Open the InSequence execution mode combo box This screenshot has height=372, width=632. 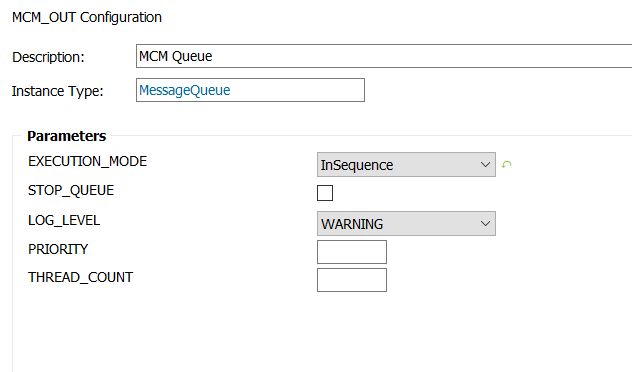pyautogui.click(x=406, y=164)
